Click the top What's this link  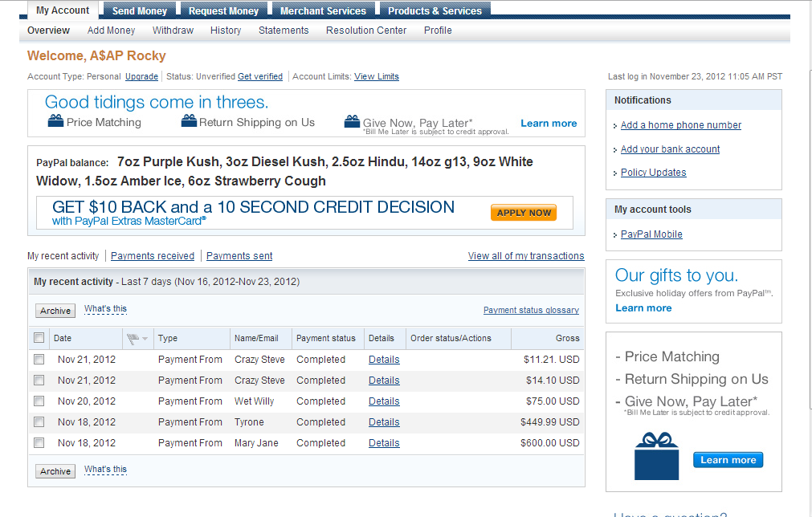[x=106, y=309]
